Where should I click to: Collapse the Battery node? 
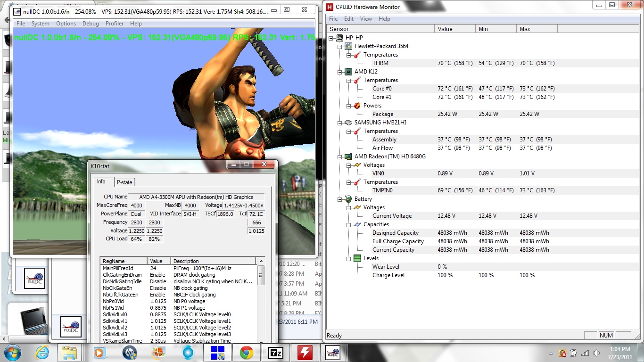pos(340,199)
